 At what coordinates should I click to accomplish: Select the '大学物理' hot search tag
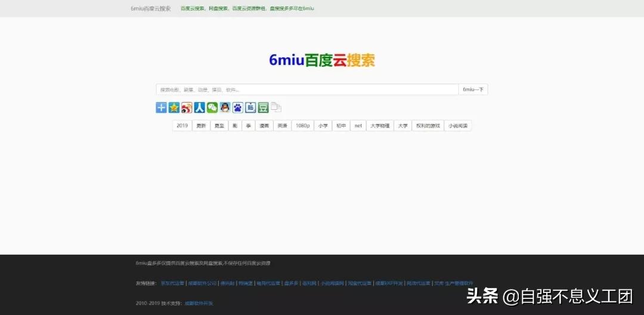(380, 126)
